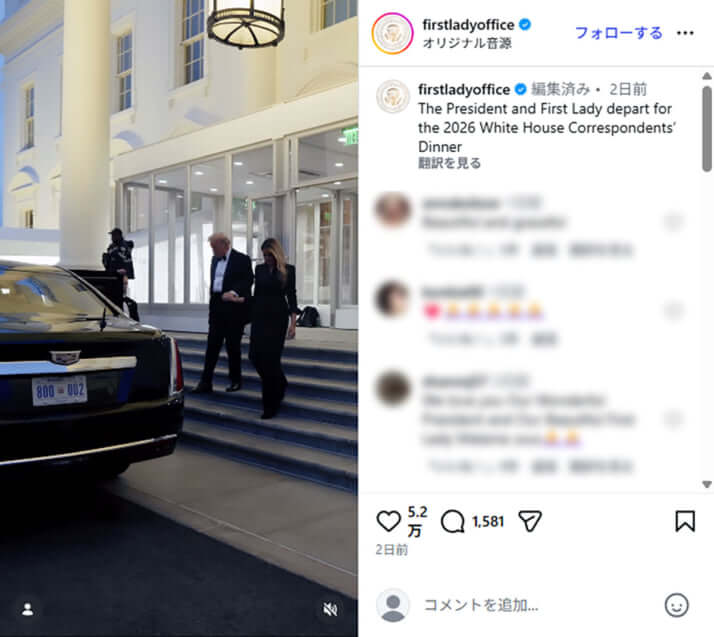The height and width of the screenshot is (637, 714).
Task: Click 翻訳を見る translation link
Action: pyautogui.click(x=449, y=163)
